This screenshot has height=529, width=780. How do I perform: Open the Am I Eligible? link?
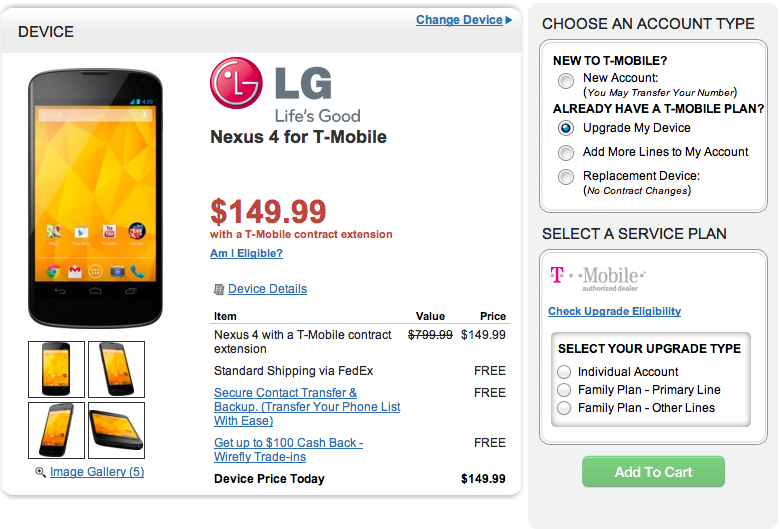246,253
